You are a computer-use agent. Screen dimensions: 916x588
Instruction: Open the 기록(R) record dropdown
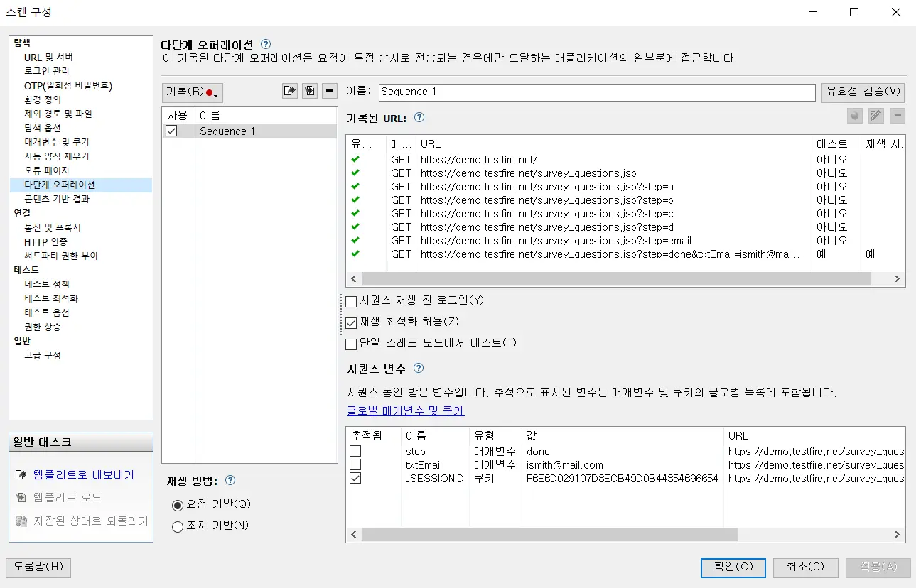[x=193, y=92]
